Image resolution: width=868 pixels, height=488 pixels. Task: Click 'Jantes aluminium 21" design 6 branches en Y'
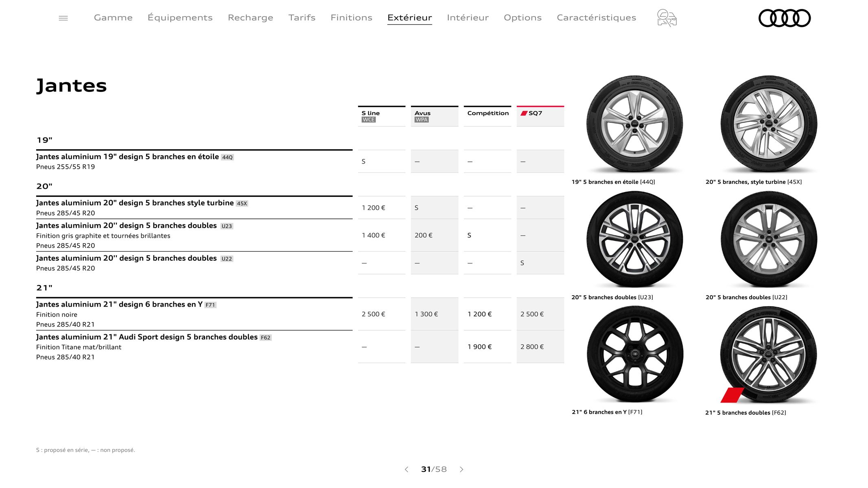coord(119,304)
